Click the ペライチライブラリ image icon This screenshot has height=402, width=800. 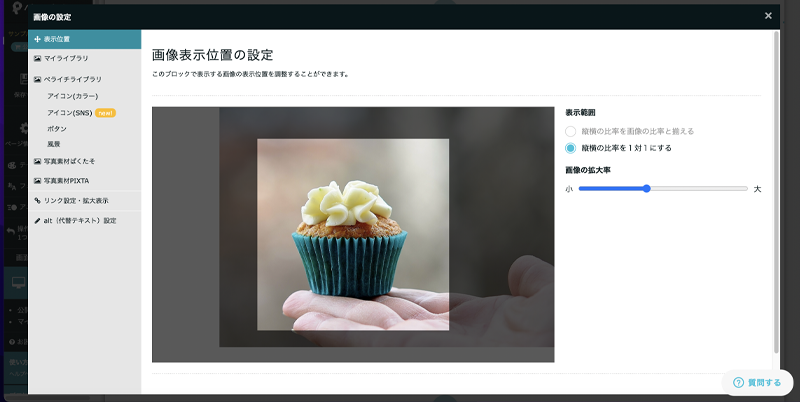(x=37, y=78)
